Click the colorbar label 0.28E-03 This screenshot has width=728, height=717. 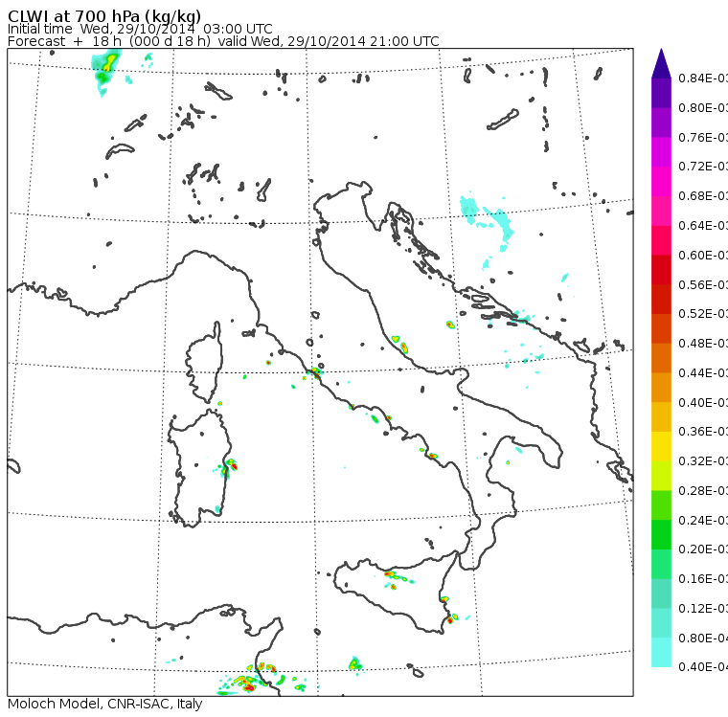pos(703,490)
